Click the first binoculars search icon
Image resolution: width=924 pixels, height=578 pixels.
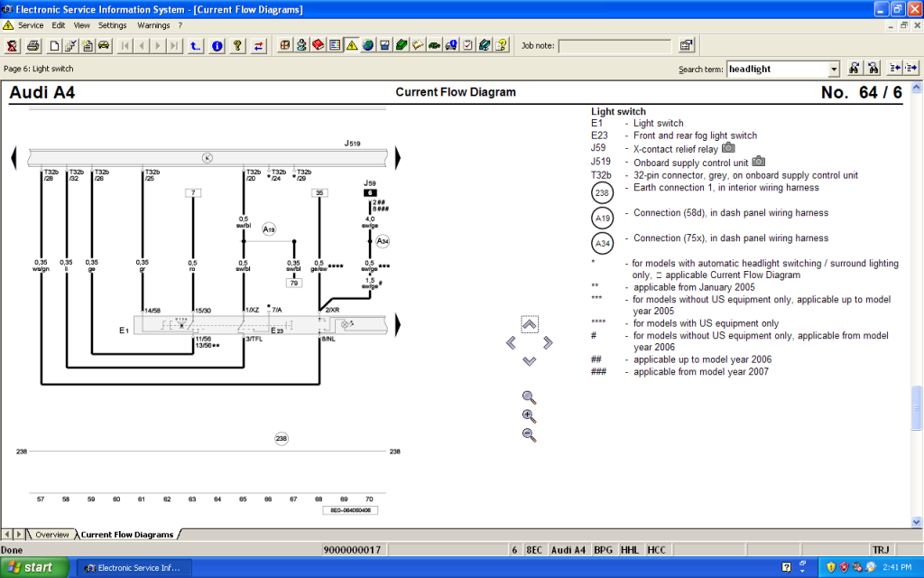point(854,69)
